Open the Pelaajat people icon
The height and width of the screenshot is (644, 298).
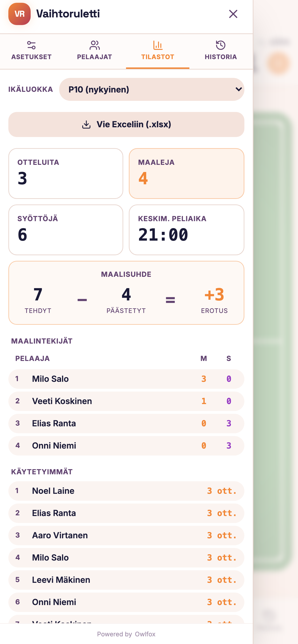pos(94,45)
